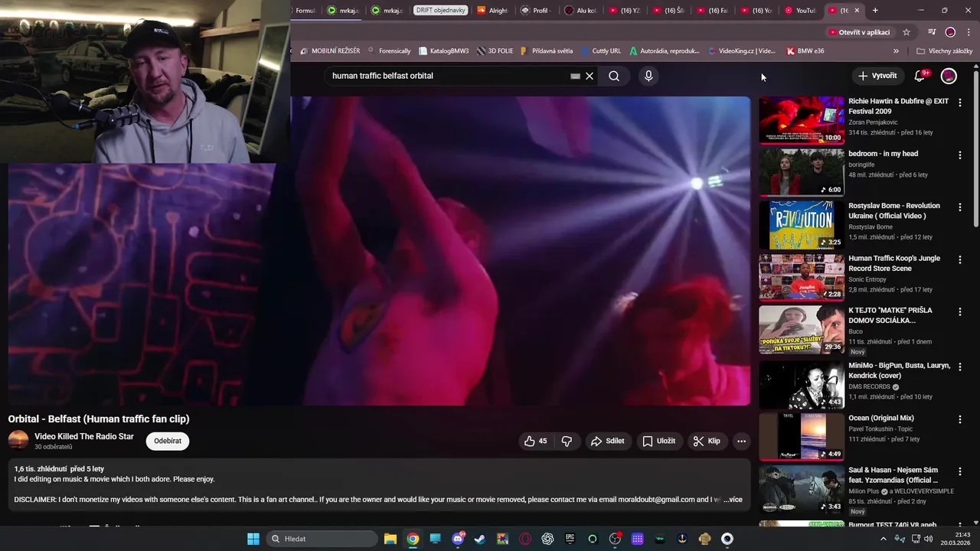The height and width of the screenshot is (551, 980).
Task: Open MOBILNÍ REŽISÉR bookmark
Action: [330, 51]
